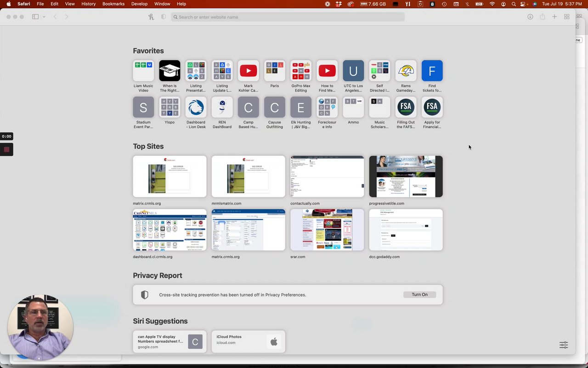Click the privacy shield icon in toolbar
This screenshot has width=588, height=368.
(x=163, y=17)
